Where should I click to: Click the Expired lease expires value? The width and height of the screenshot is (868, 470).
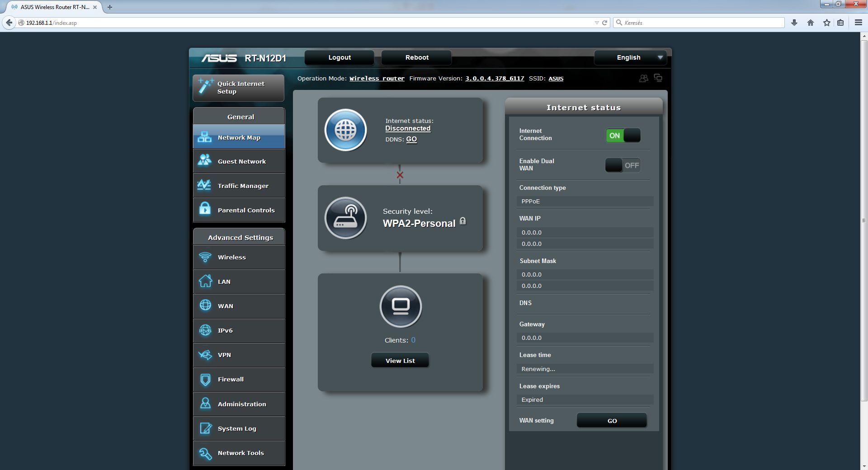point(585,399)
